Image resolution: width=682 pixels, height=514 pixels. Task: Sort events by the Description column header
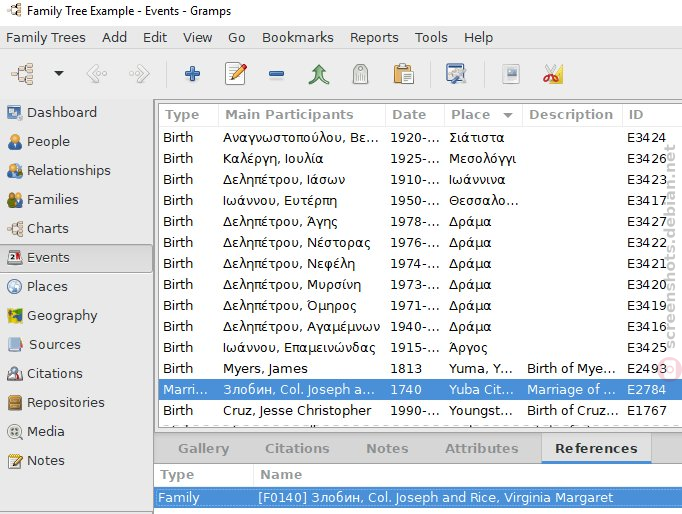(x=572, y=115)
